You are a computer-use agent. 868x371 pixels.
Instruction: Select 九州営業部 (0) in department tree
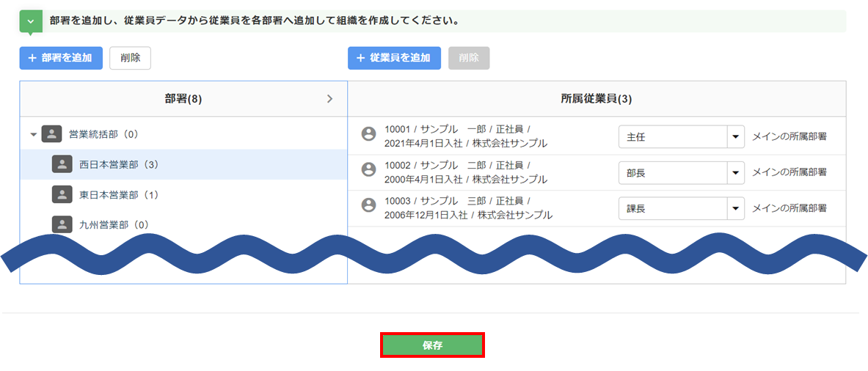(114, 225)
